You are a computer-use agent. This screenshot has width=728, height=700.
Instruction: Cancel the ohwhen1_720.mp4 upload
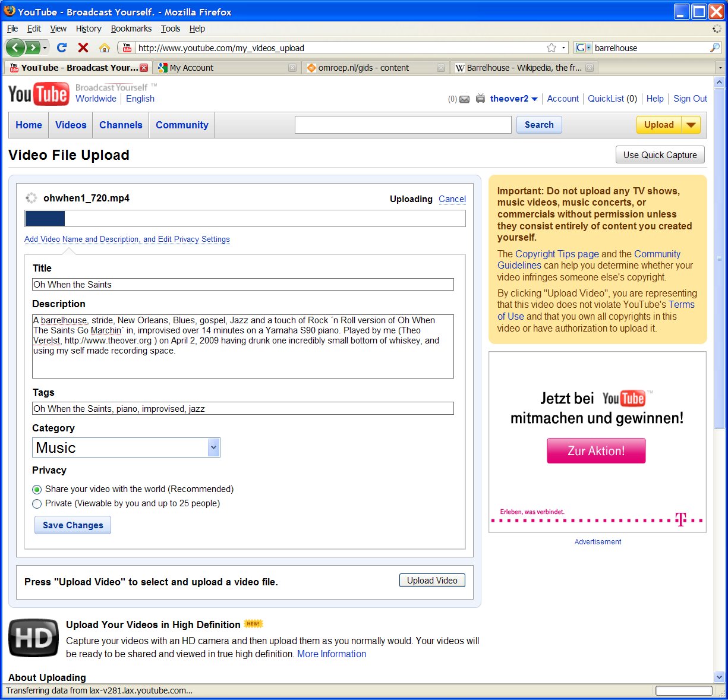[452, 199]
